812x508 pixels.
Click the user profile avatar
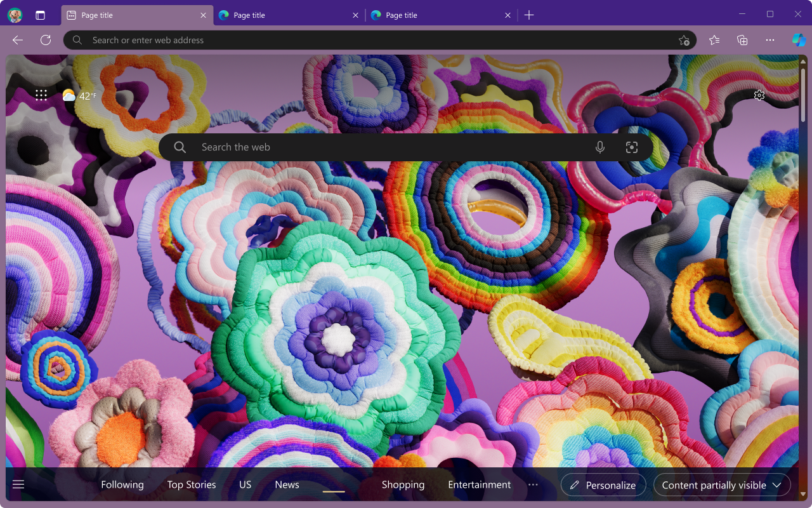tap(15, 15)
